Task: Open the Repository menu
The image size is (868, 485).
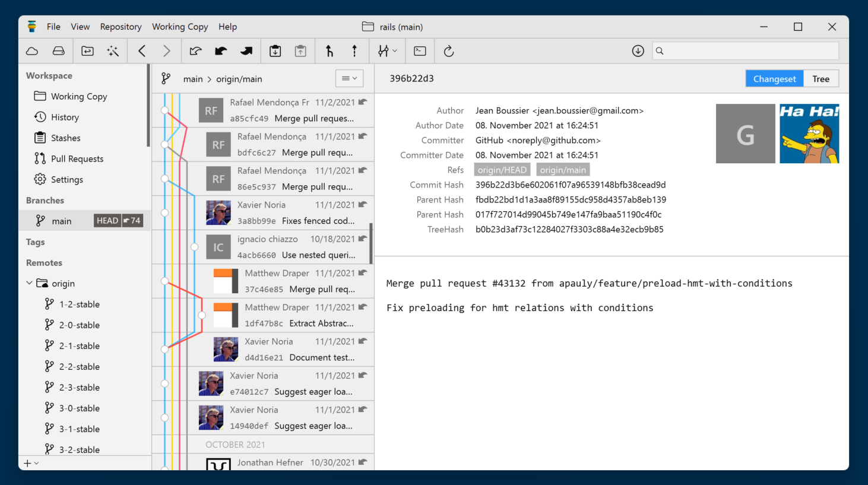Action: pyautogui.click(x=121, y=27)
